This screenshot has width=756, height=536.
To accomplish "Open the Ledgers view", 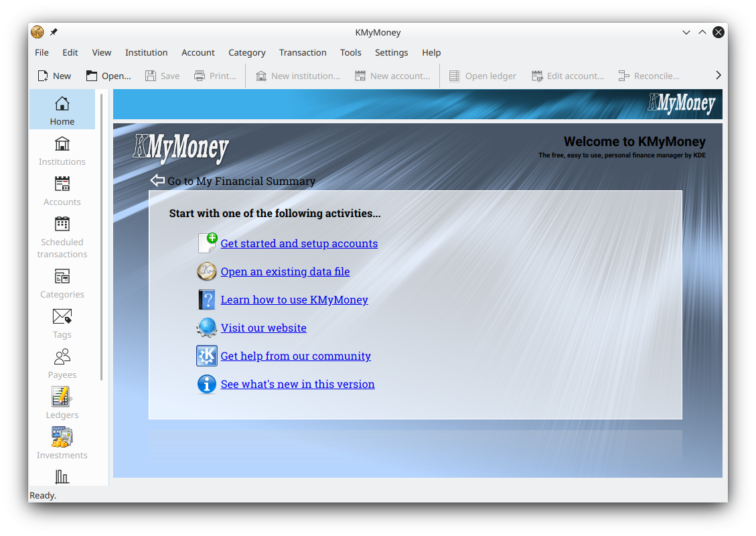I will [x=62, y=404].
